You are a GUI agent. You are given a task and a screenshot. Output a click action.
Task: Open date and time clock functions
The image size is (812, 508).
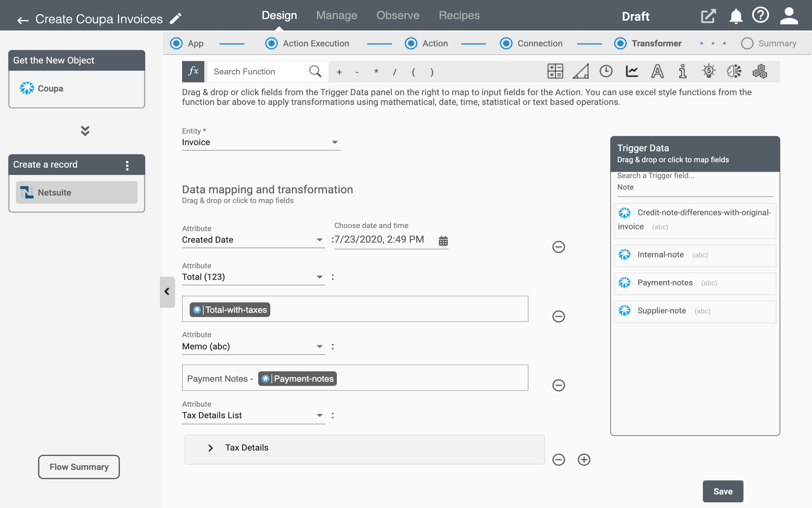[606, 71]
